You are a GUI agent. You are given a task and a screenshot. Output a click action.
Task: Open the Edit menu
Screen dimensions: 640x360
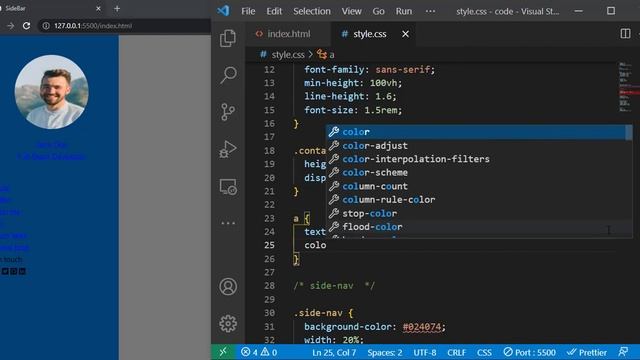point(274,11)
